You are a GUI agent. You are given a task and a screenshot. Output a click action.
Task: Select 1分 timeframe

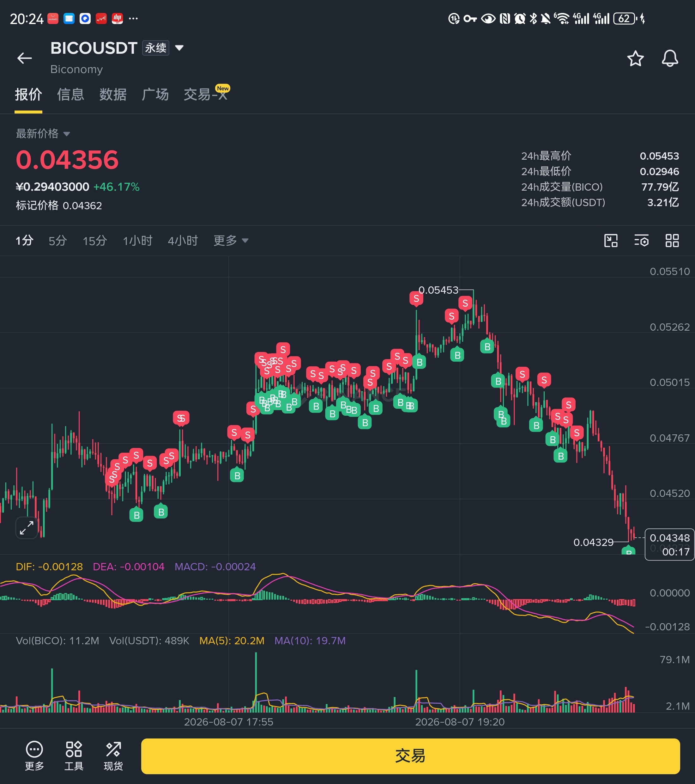(x=24, y=241)
